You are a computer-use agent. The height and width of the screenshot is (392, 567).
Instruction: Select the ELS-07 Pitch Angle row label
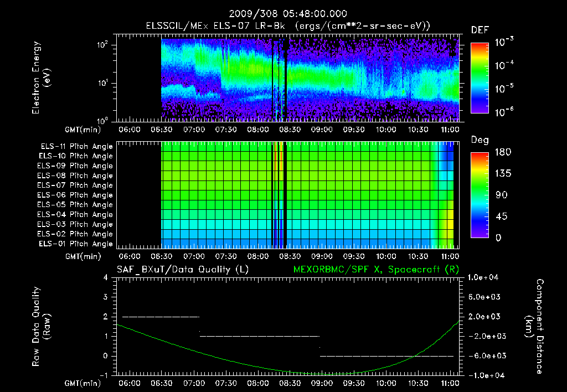[75, 185]
